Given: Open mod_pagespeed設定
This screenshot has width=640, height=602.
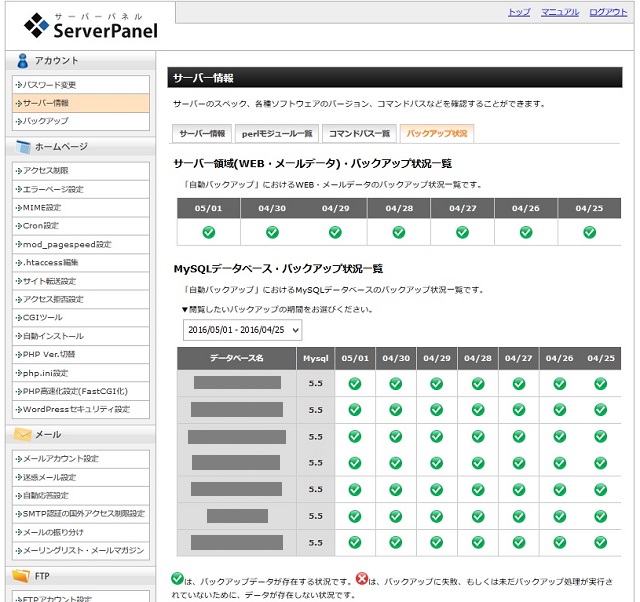Looking at the screenshot, I should pos(81,244).
